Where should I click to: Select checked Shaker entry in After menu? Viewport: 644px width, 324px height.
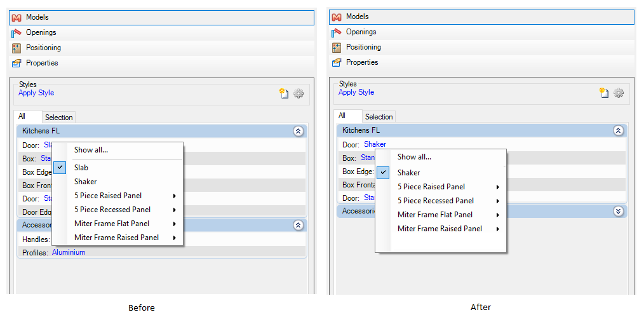tap(441, 173)
